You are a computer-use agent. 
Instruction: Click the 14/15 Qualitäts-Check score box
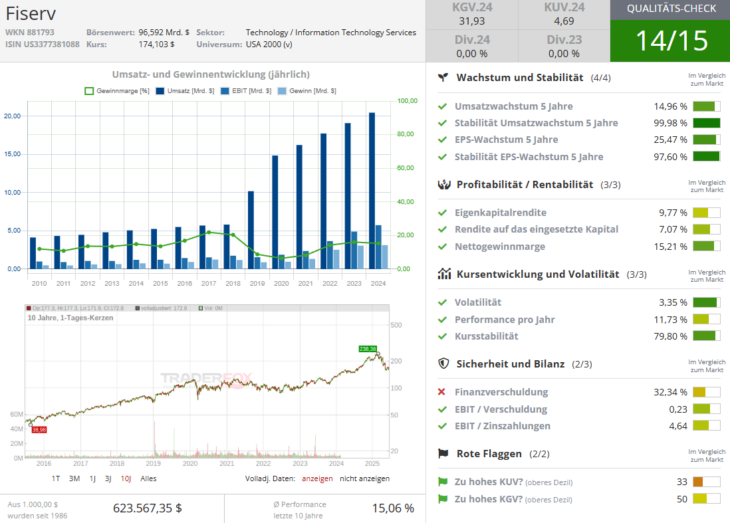pos(670,41)
